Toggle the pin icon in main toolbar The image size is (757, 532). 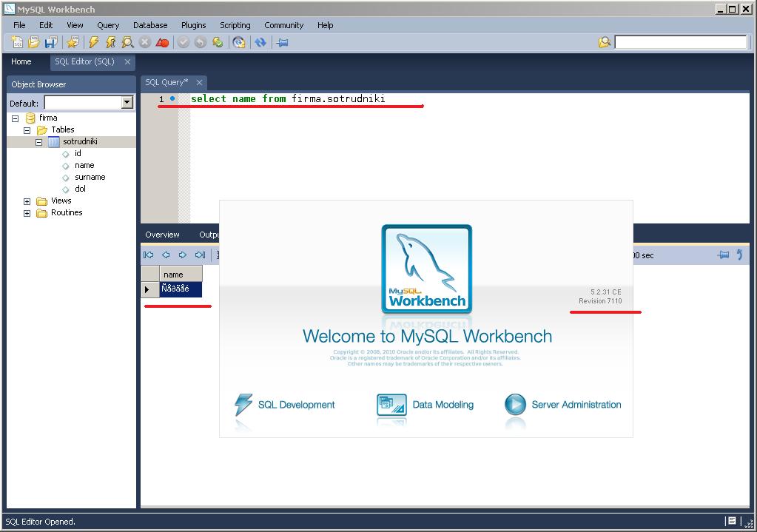pos(282,43)
